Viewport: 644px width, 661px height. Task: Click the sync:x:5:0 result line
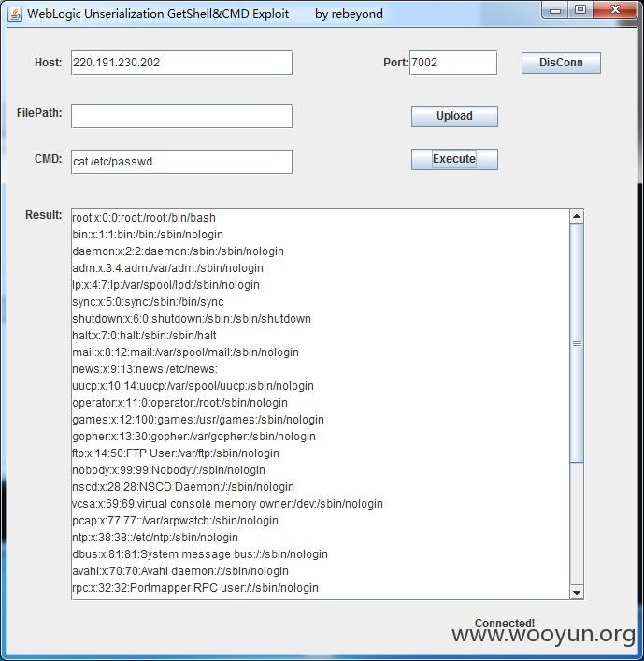(148, 302)
